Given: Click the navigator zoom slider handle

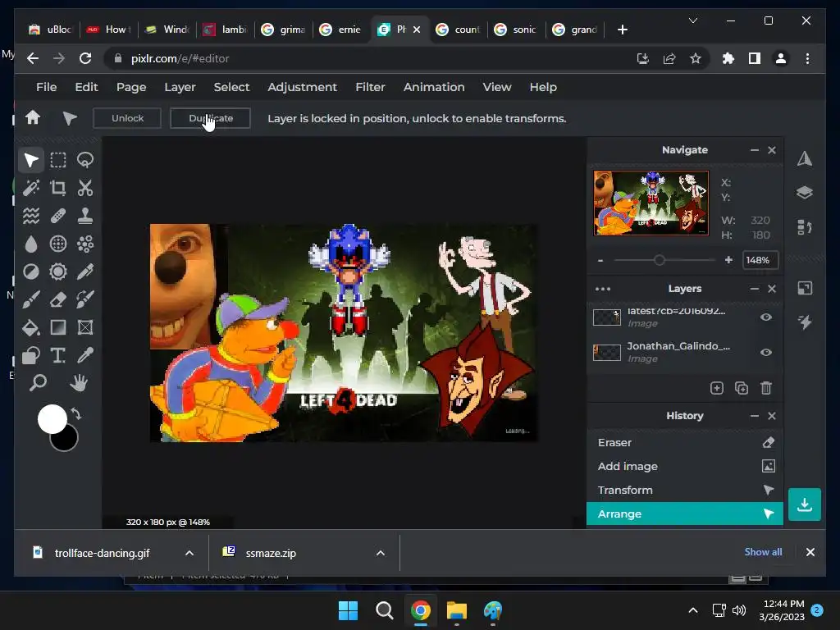Looking at the screenshot, I should tap(660, 260).
